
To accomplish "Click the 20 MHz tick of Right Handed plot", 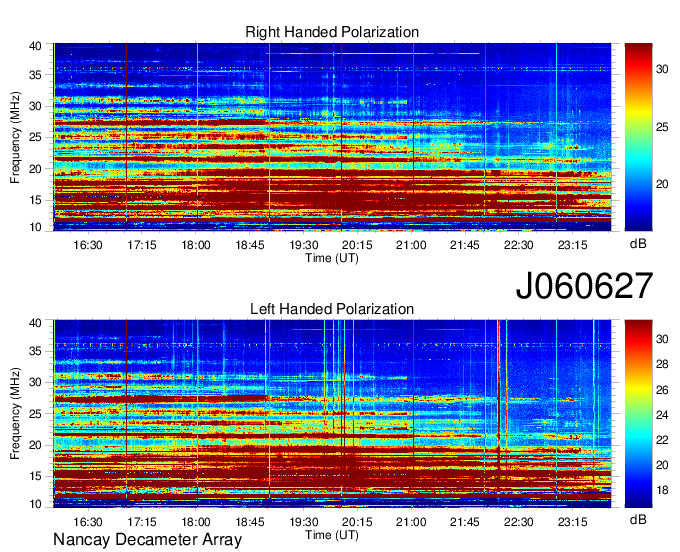I will 36,169.
